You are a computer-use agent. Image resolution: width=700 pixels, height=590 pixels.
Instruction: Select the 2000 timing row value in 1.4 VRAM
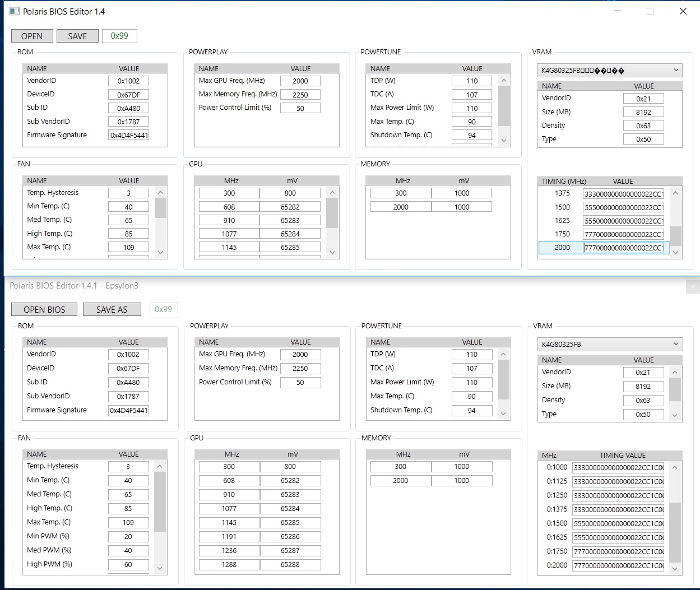[x=623, y=248]
